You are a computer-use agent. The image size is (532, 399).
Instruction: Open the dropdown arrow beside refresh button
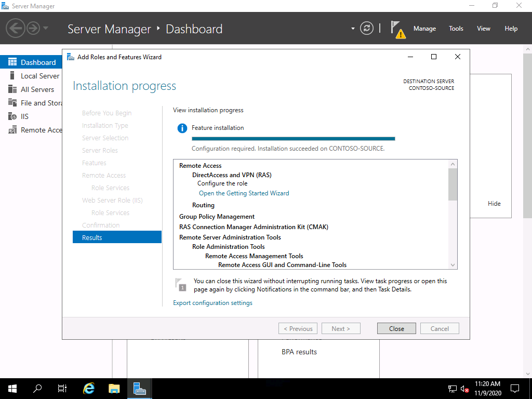353,29
